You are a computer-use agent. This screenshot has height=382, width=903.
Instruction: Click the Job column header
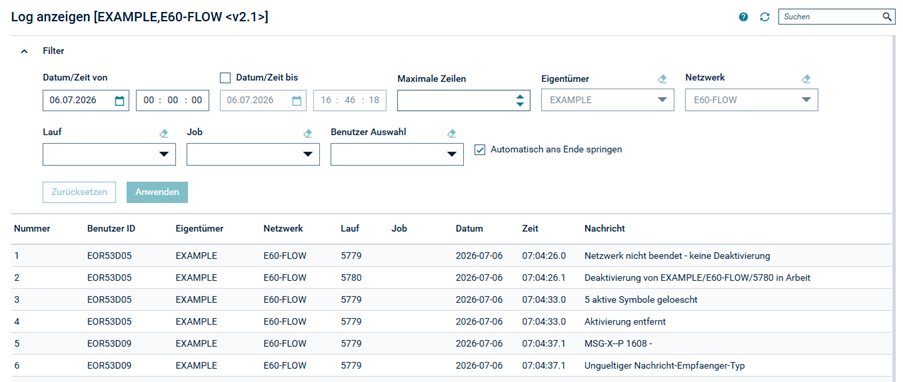(x=399, y=229)
